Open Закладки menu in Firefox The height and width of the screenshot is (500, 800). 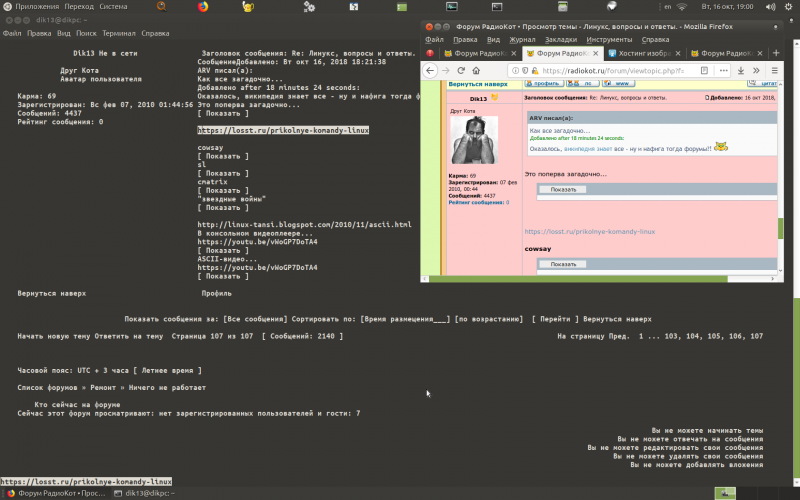(561, 40)
